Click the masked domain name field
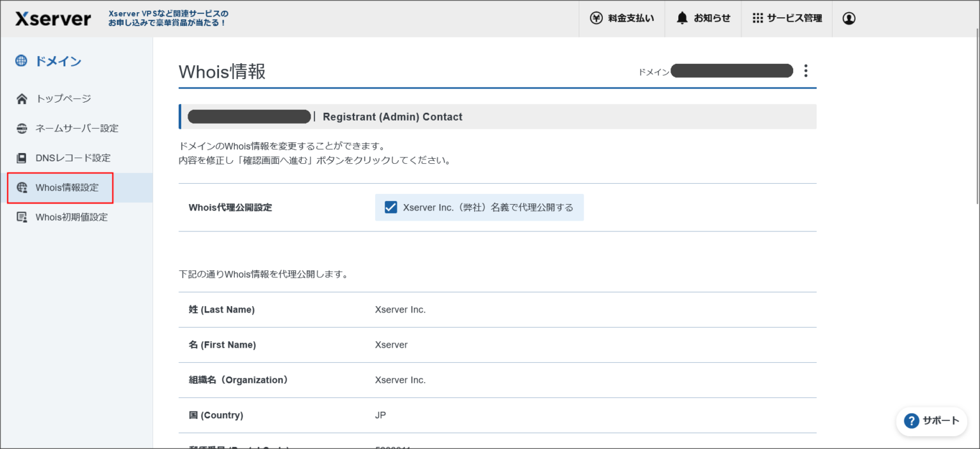 [731, 71]
